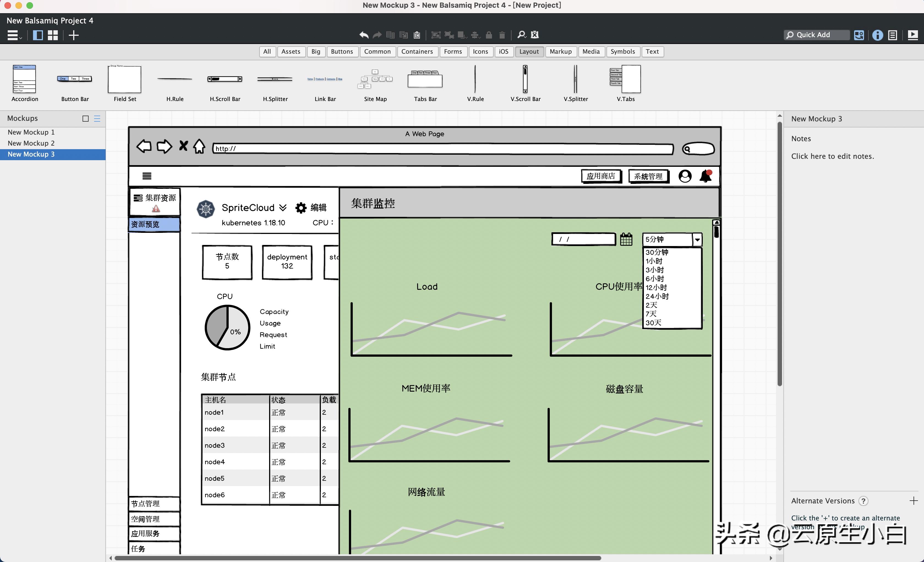This screenshot has height=562, width=924.
Task: Open the zoom search magnifier icon
Action: 521,34
